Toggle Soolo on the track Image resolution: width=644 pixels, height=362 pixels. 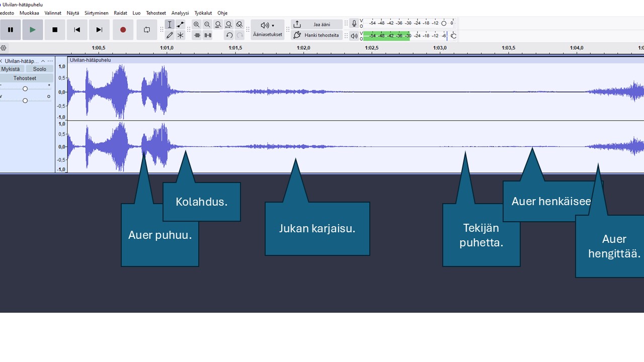[40, 69]
